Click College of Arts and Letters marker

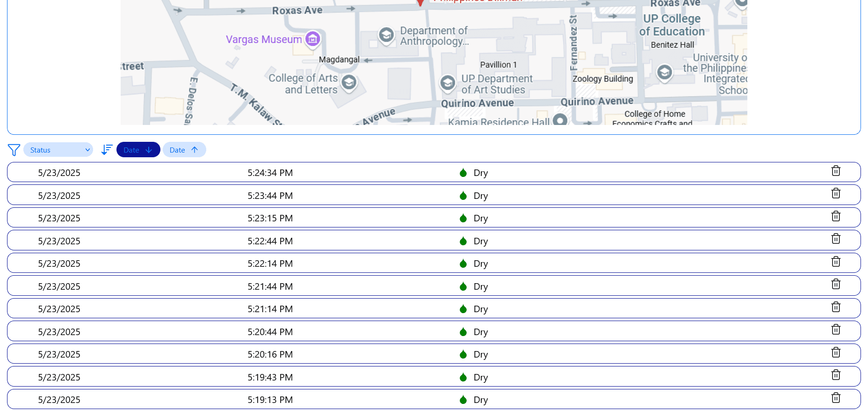[349, 82]
